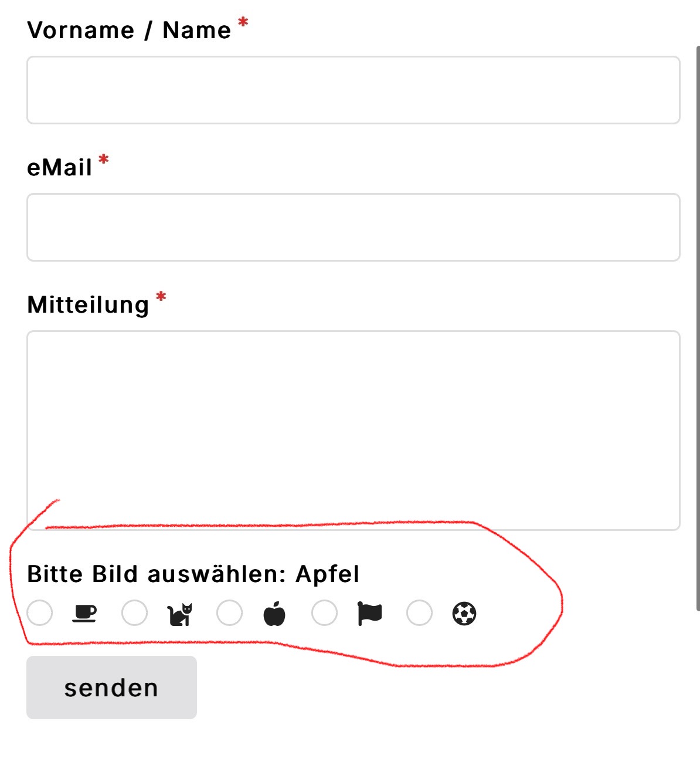Focus the Vorname / Name text field
700x772 pixels.
click(354, 90)
